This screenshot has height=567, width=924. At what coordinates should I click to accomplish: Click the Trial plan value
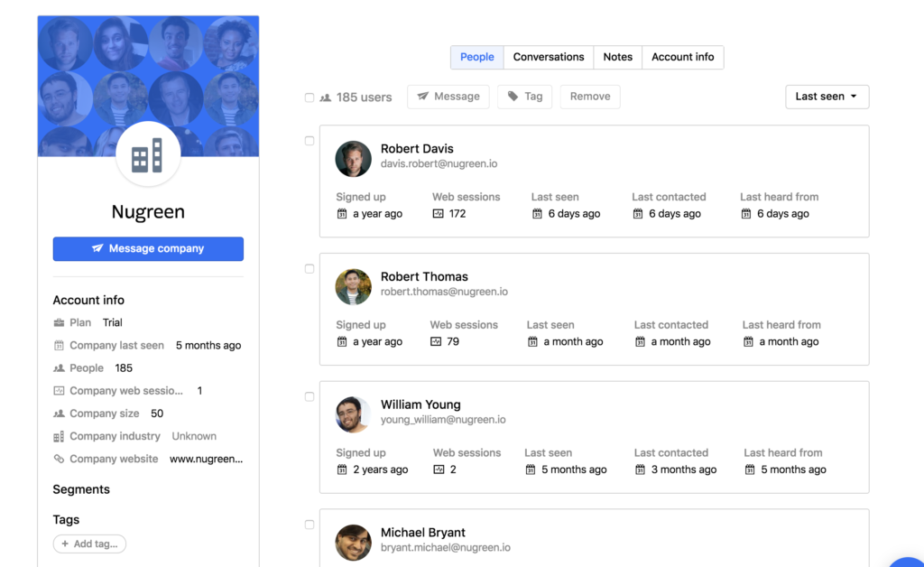[x=113, y=322]
